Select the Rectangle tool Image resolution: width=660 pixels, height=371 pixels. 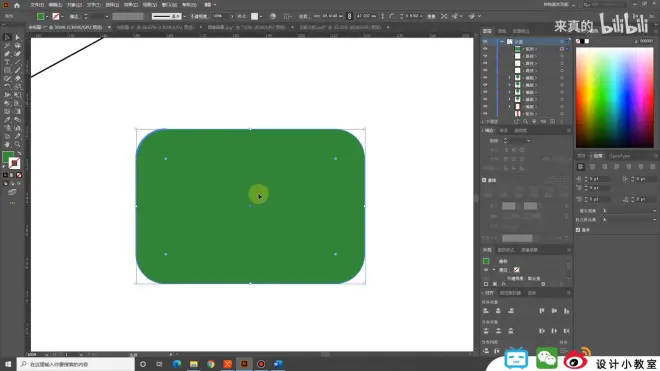click(7, 70)
